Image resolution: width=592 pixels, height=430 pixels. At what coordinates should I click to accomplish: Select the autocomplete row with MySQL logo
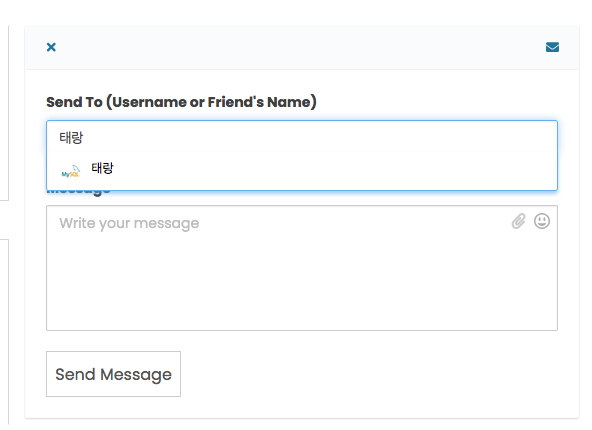[302, 170]
